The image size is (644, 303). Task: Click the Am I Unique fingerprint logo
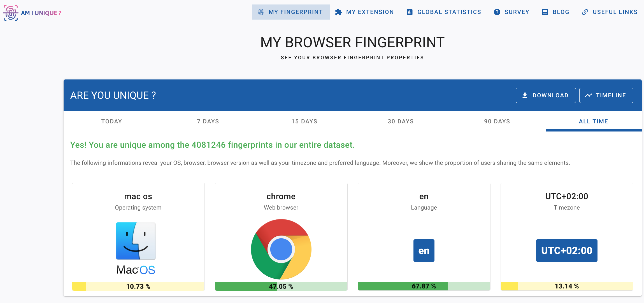pyautogui.click(x=11, y=13)
